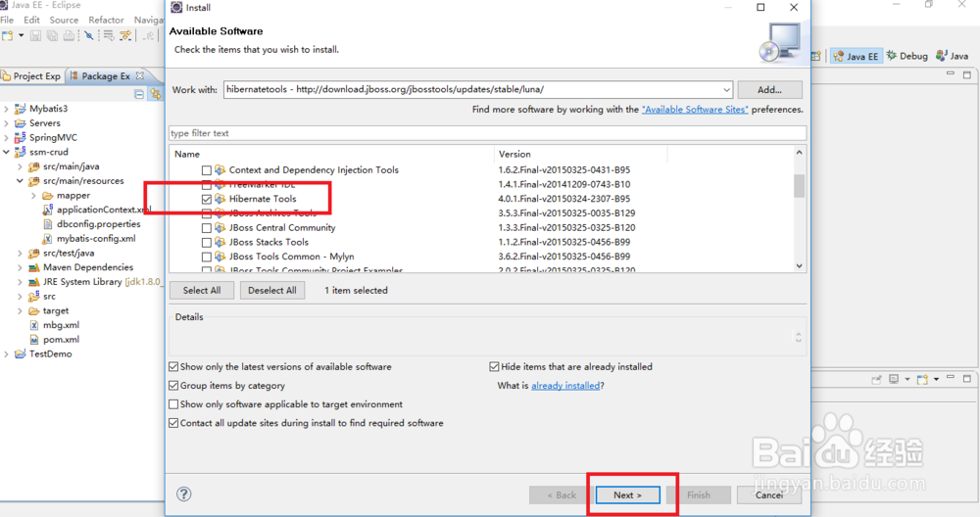This screenshot has width=980, height=517.
Task: Open the Work with combo dropdown
Action: tap(726, 90)
